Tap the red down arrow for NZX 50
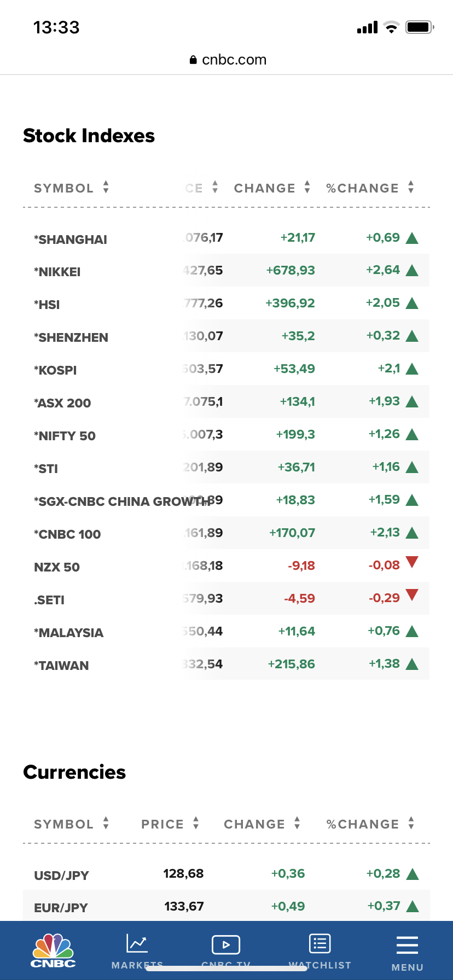This screenshot has width=453, height=980. pos(413,562)
